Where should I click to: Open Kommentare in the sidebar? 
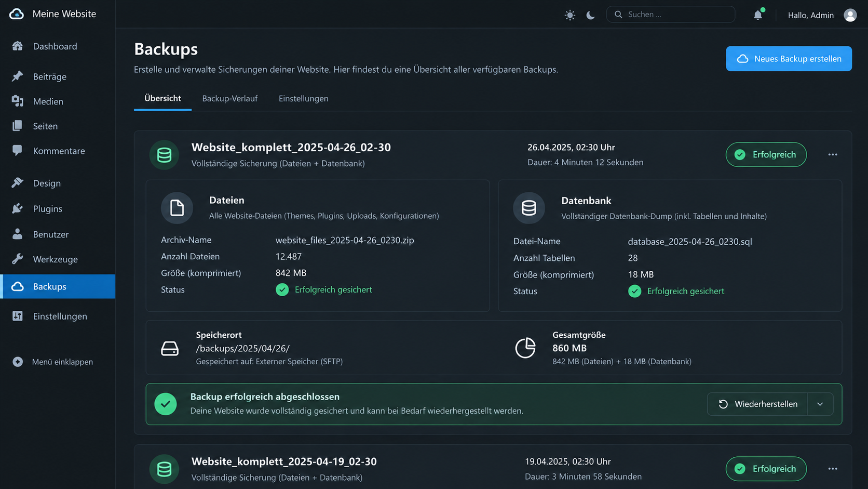point(58,151)
